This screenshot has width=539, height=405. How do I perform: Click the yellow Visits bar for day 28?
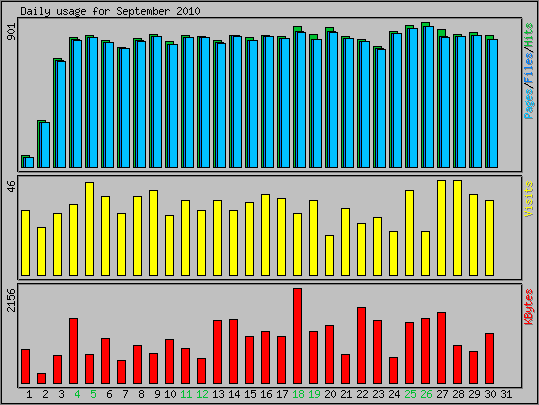(x=457, y=228)
